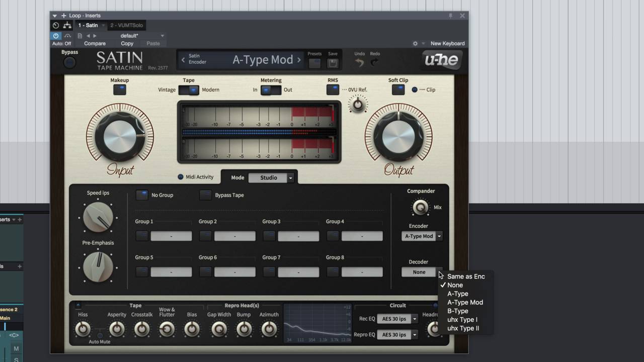Click New Keyboard label

tap(447, 44)
